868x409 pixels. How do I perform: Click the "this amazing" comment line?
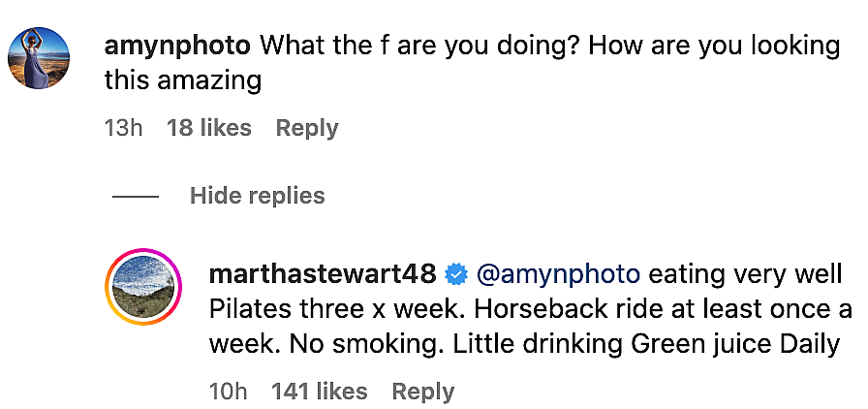point(183,80)
